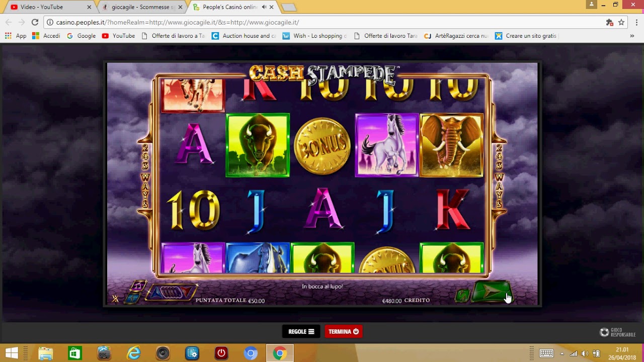Open the volume control in system tray

tap(585, 353)
